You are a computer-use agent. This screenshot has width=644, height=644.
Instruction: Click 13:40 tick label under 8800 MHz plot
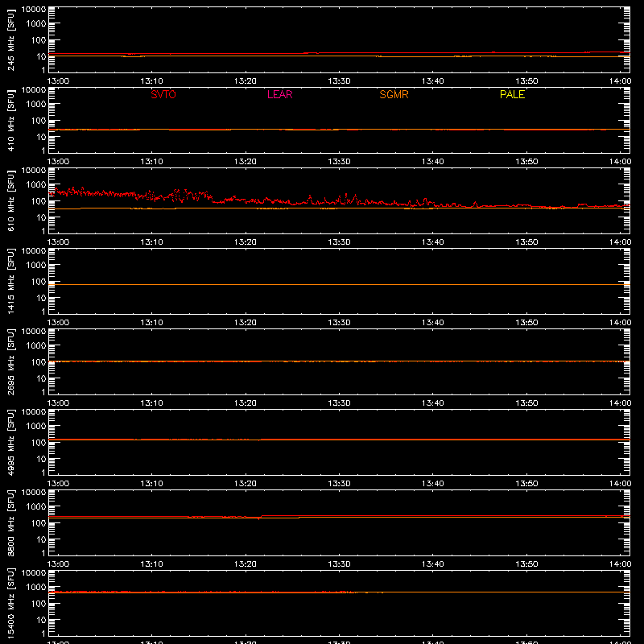click(x=433, y=564)
